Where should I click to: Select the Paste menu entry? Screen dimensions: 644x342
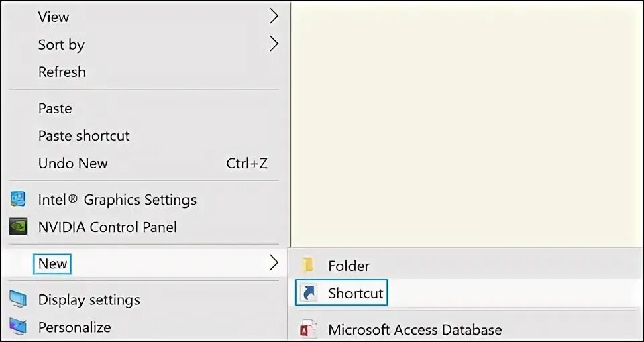click(x=55, y=108)
